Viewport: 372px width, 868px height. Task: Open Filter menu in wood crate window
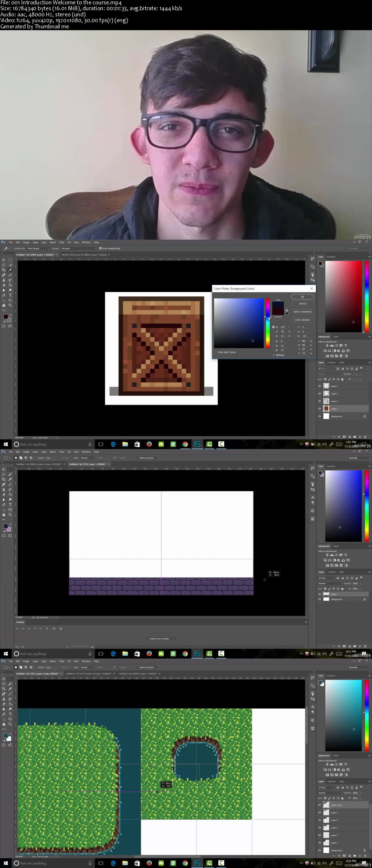pos(62,242)
